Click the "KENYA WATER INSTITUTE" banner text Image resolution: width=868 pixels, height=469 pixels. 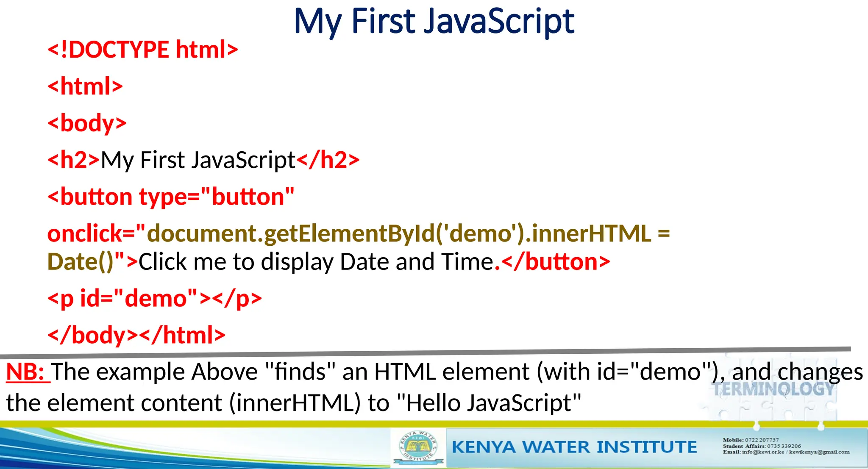tap(574, 447)
